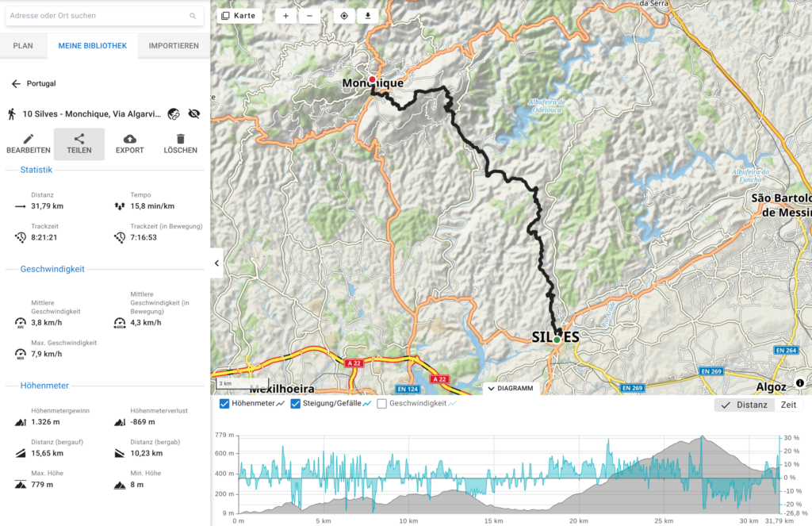The height and width of the screenshot is (526, 812).
Task: Collapse the left sidebar with the arrow
Action: click(217, 263)
